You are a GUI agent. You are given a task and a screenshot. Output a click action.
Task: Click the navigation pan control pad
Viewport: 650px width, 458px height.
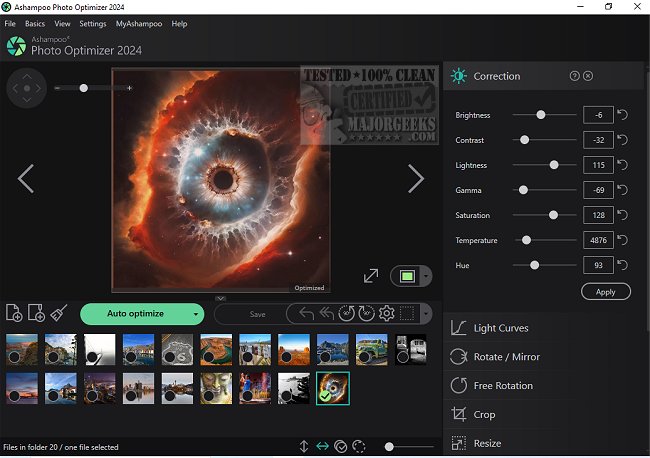click(27, 88)
